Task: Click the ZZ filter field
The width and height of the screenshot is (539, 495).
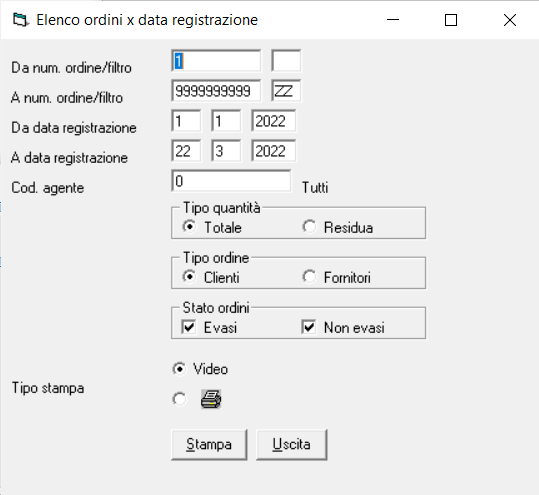Action: click(x=286, y=91)
